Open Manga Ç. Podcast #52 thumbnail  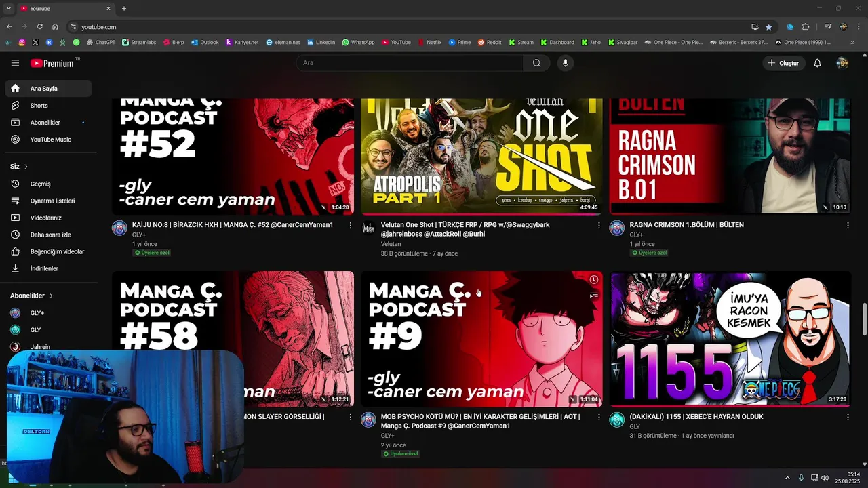coord(233,156)
